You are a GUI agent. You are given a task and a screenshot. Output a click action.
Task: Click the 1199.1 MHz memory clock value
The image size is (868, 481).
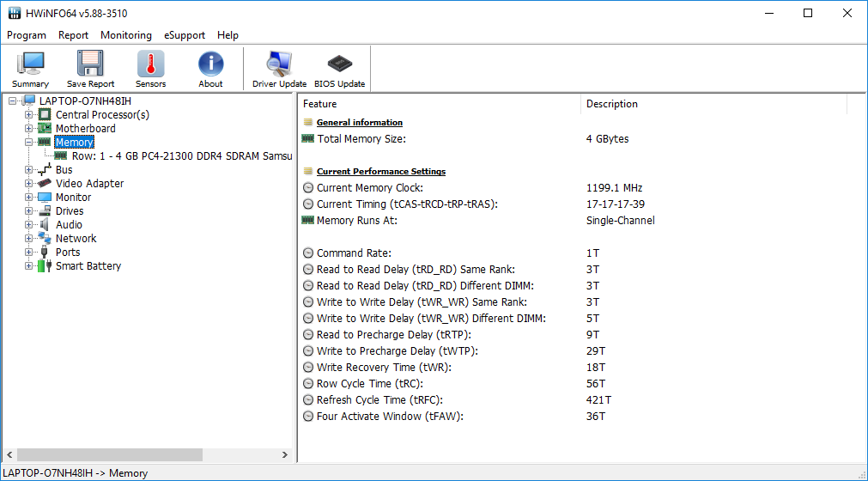click(x=614, y=187)
